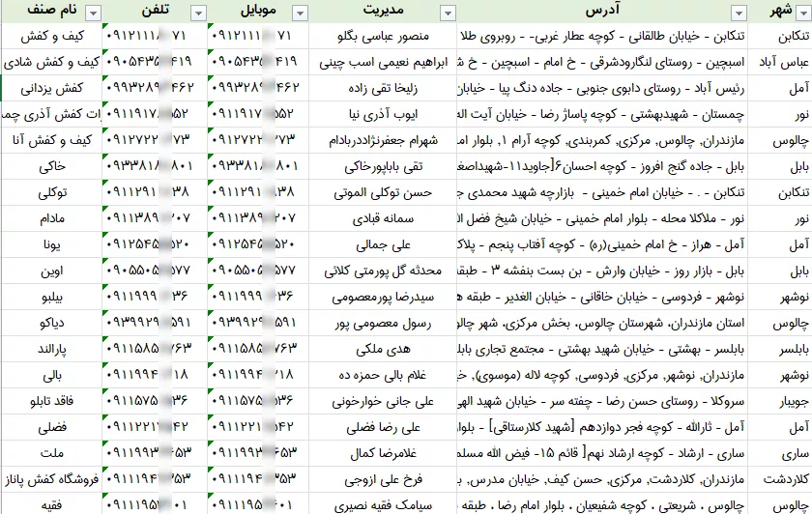Image resolution: width=812 pixels, height=514 pixels.
Task: Select the cell 'سیامک فقیه نصیری'
Action: [x=383, y=504]
